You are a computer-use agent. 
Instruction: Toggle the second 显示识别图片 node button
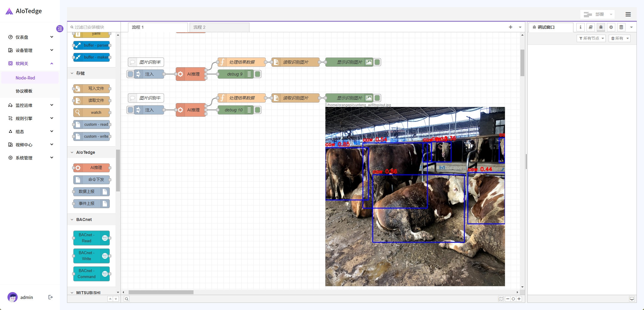(377, 98)
